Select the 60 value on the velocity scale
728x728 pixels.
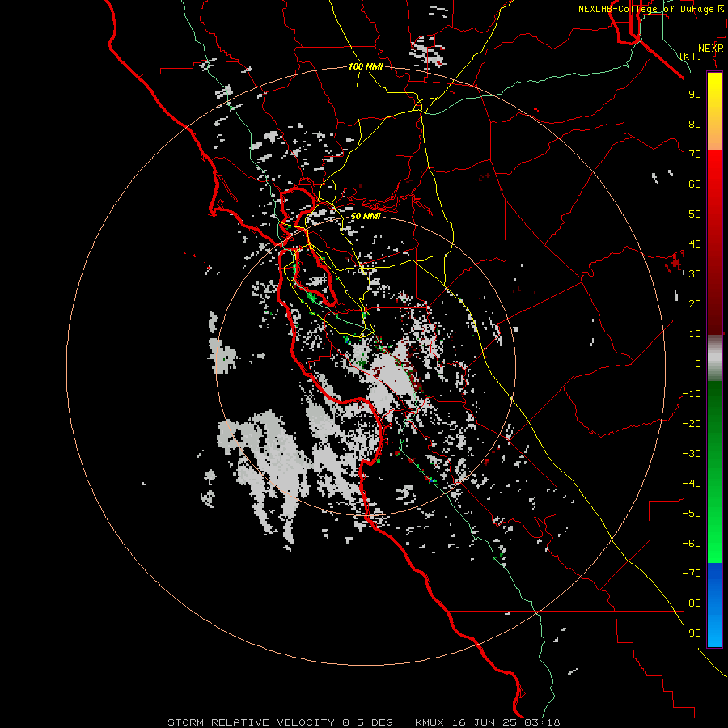coord(695,184)
